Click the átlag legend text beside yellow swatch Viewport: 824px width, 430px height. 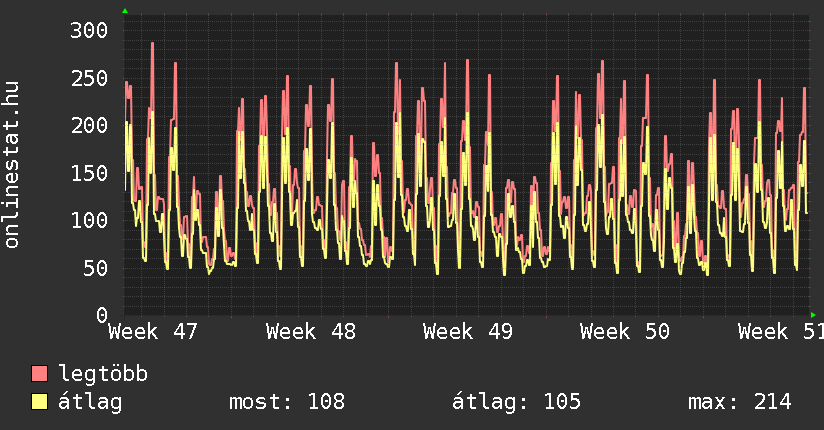click(x=90, y=402)
